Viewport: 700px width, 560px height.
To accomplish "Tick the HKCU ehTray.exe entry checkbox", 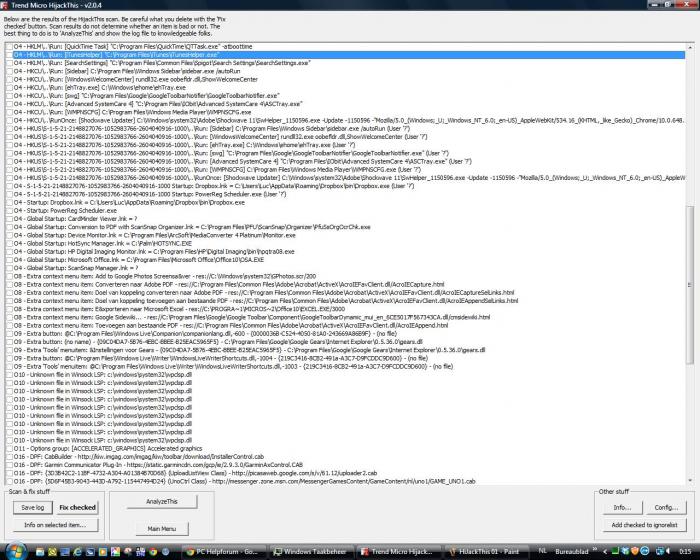I will [9, 88].
